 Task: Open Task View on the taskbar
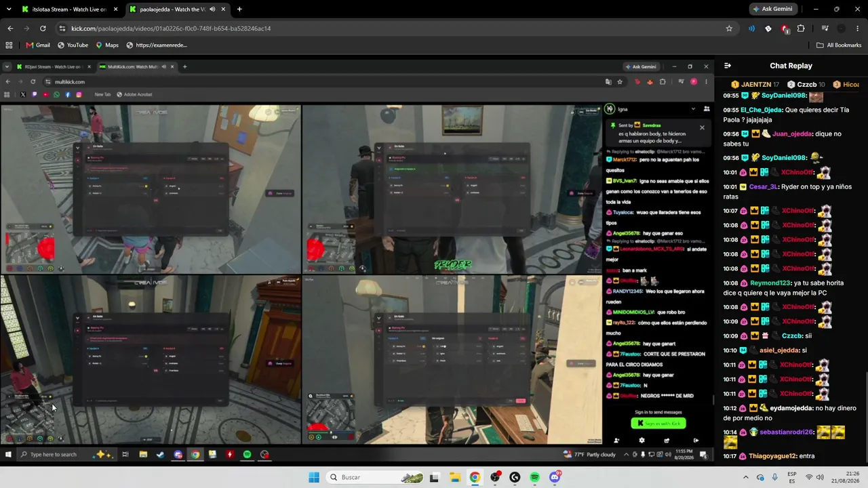(434, 477)
